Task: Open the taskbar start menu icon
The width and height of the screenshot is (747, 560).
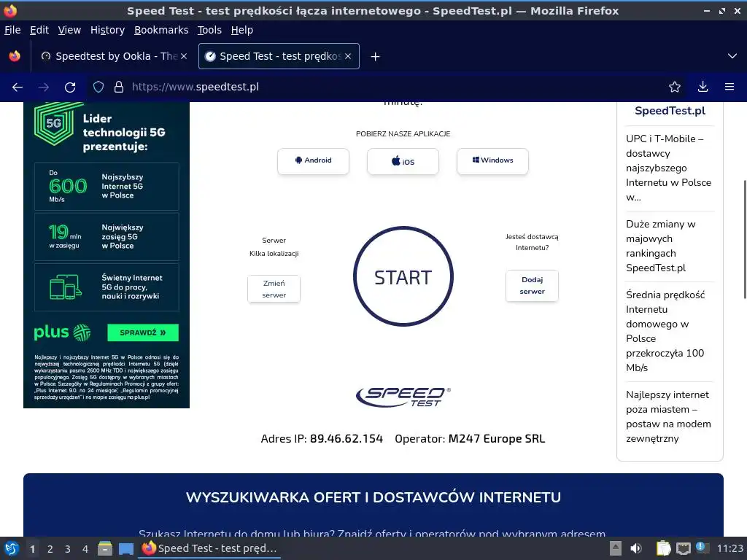Action: tap(11, 548)
